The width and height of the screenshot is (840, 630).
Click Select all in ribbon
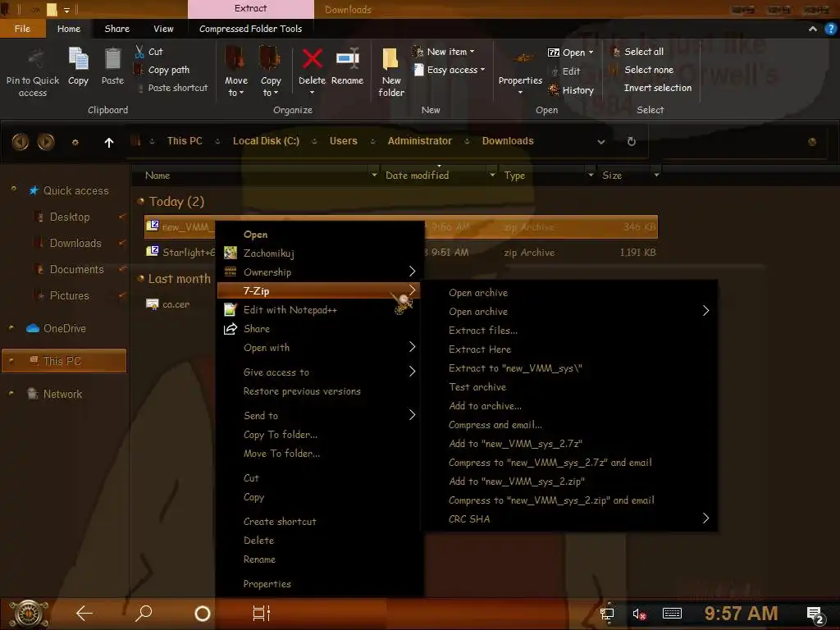(x=637, y=52)
